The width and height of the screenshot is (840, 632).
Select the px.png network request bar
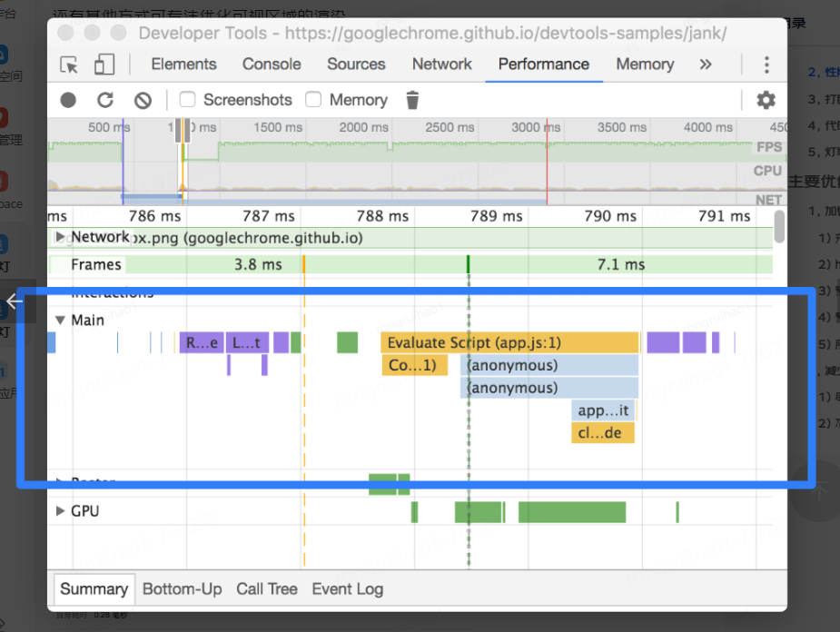pos(411,238)
